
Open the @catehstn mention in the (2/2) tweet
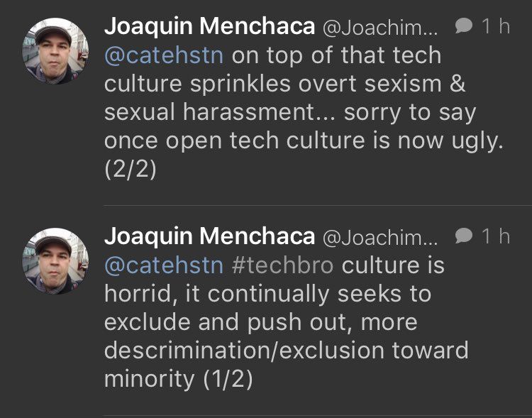click(x=165, y=55)
